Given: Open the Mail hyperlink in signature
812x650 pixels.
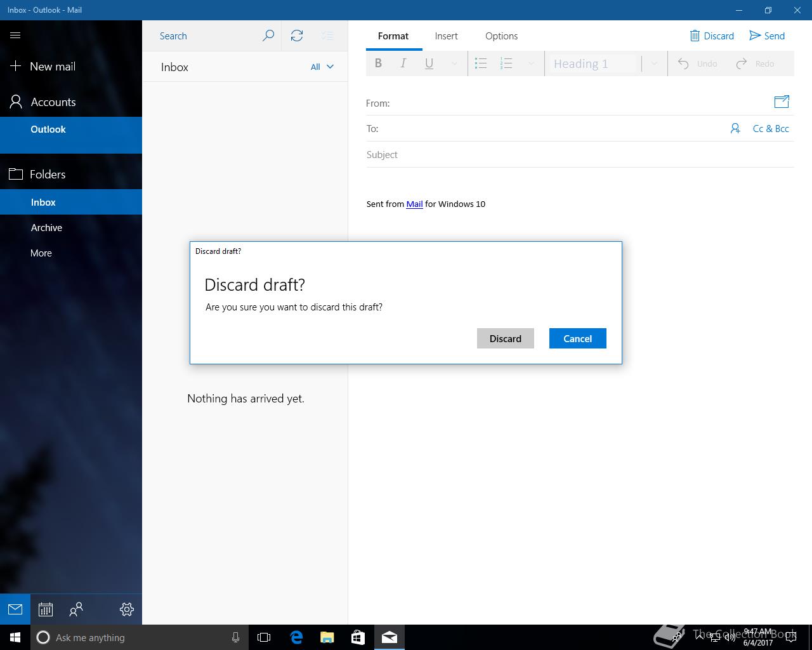Looking at the screenshot, I should pos(414,204).
